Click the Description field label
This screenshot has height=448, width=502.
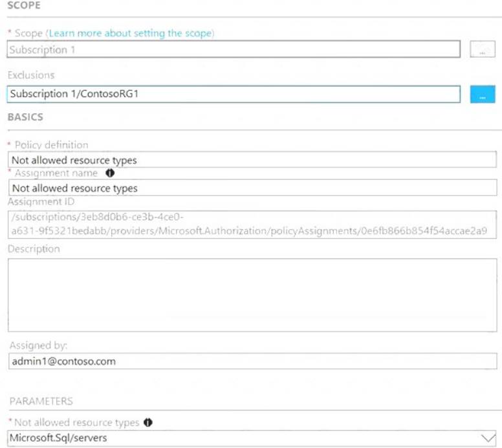(x=34, y=249)
